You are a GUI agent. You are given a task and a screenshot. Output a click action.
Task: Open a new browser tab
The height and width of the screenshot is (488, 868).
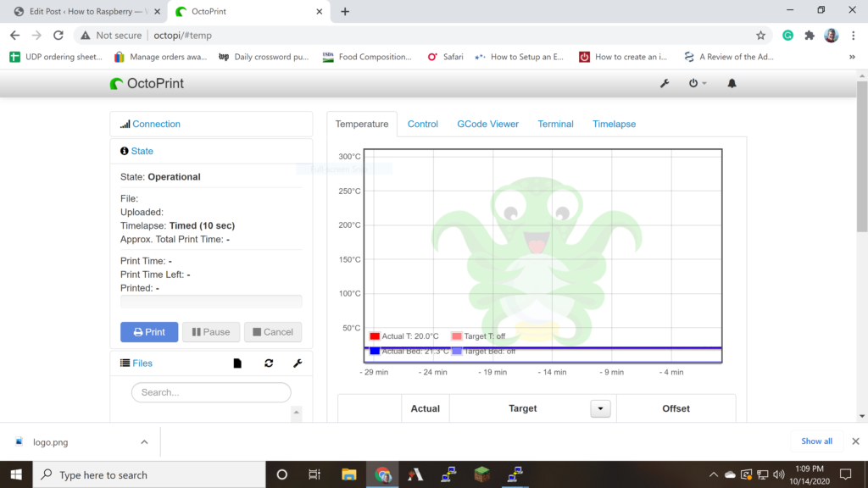point(345,12)
